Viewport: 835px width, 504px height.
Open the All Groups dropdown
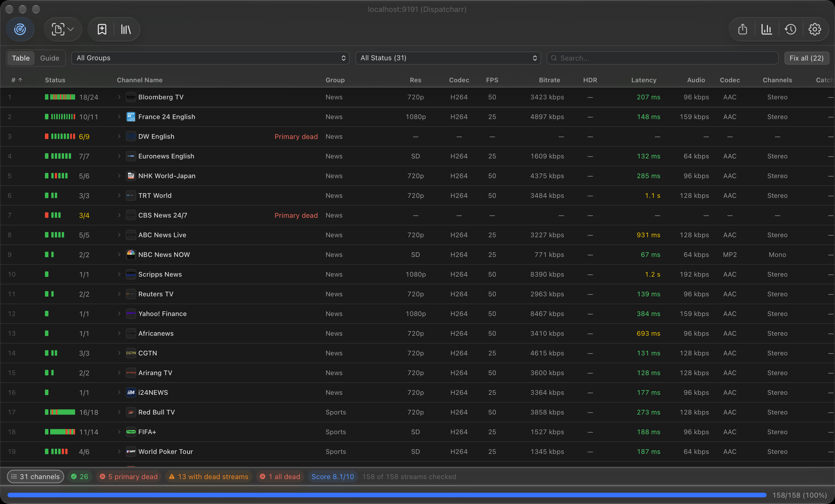pyautogui.click(x=210, y=58)
